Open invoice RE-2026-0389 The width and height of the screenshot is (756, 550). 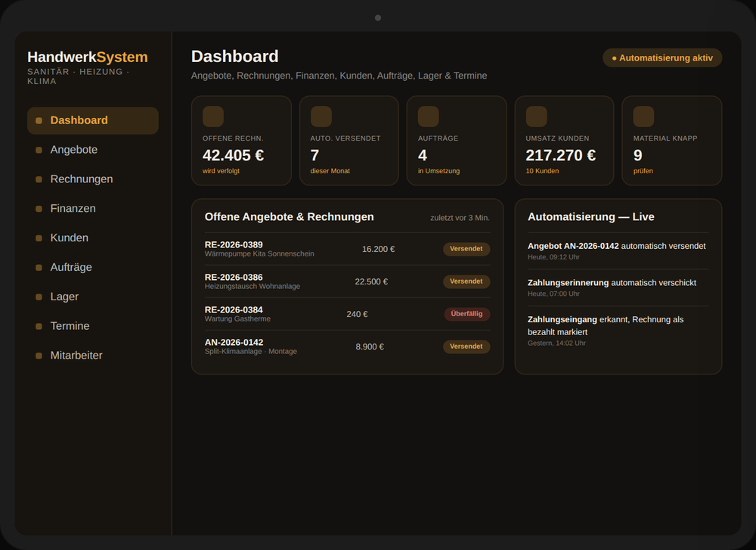tap(347, 249)
